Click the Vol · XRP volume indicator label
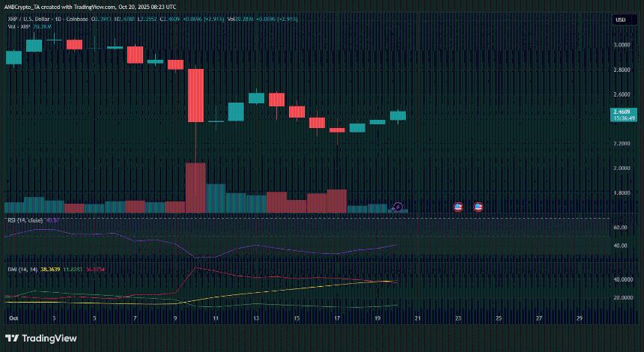The image size is (644, 352). click(x=16, y=26)
